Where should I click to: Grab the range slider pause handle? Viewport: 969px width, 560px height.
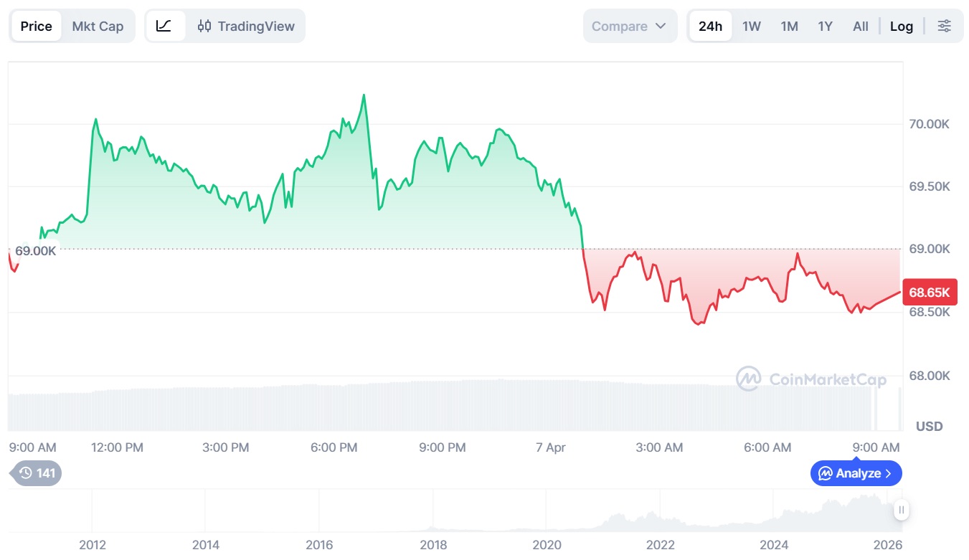[x=902, y=510]
